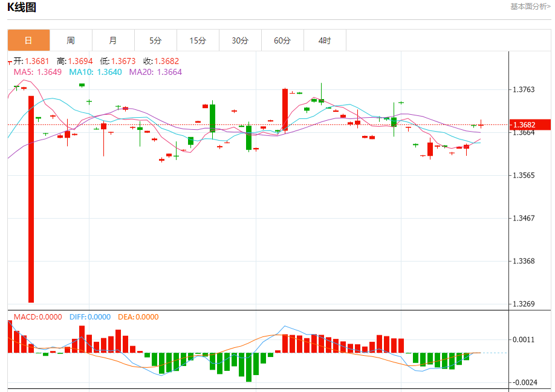Click the MA5: 1.3649 legend
The image size is (555, 392).
point(37,72)
